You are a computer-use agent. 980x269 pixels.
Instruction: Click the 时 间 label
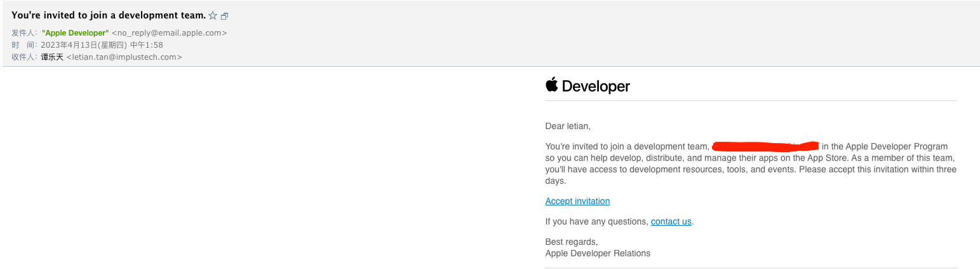25,45
